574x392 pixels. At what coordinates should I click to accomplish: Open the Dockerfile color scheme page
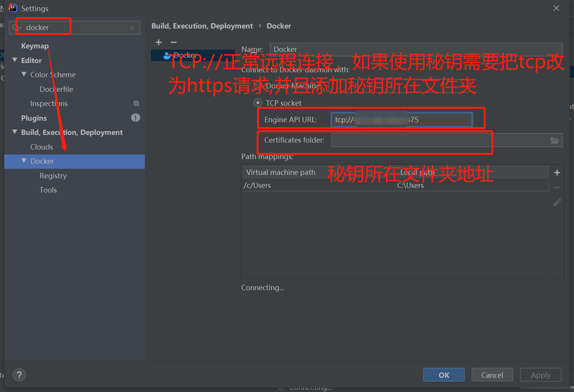coord(56,89)
